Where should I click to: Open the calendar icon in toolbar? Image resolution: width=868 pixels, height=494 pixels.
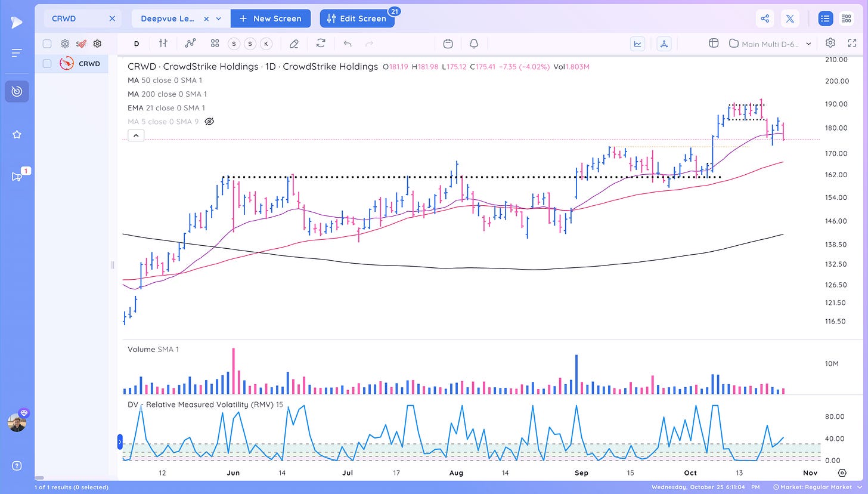click(x=448, y=44)
